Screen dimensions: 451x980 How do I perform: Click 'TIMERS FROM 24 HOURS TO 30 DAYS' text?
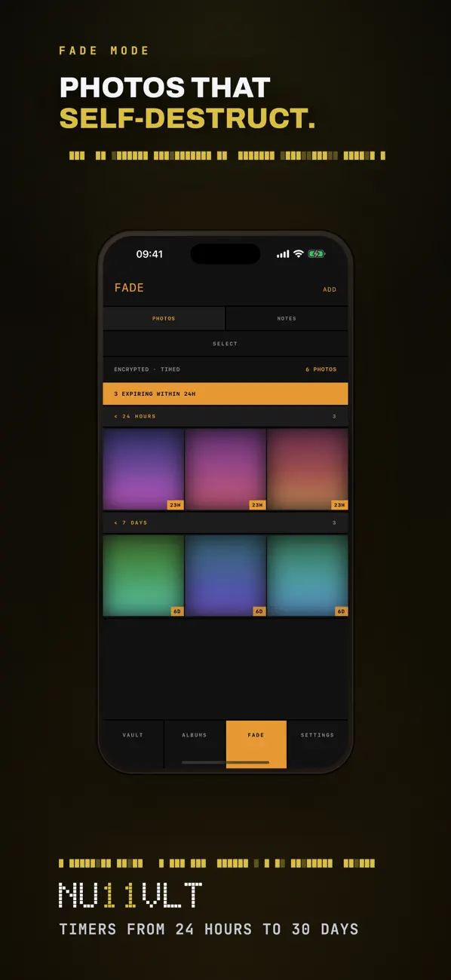click(209, 929)
